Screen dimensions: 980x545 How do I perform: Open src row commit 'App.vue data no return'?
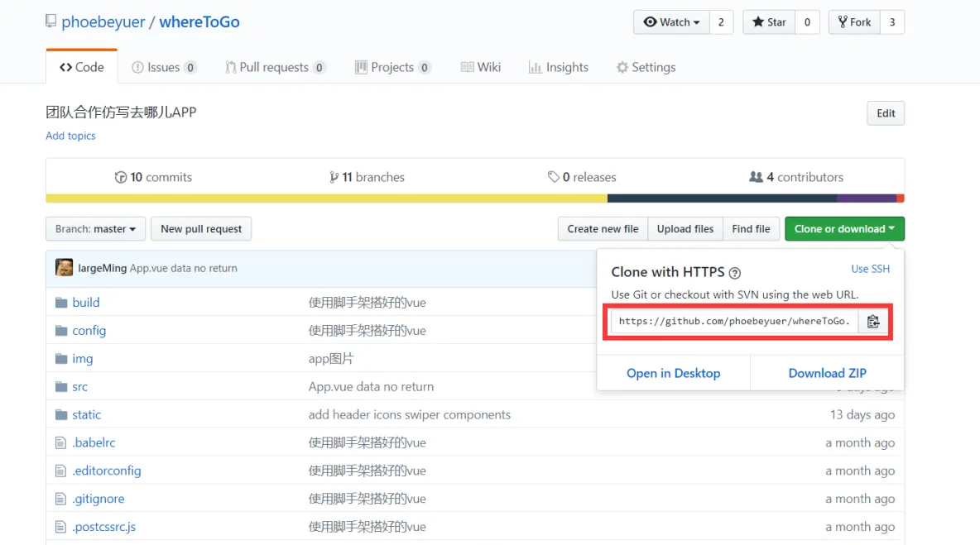(371, 386)
